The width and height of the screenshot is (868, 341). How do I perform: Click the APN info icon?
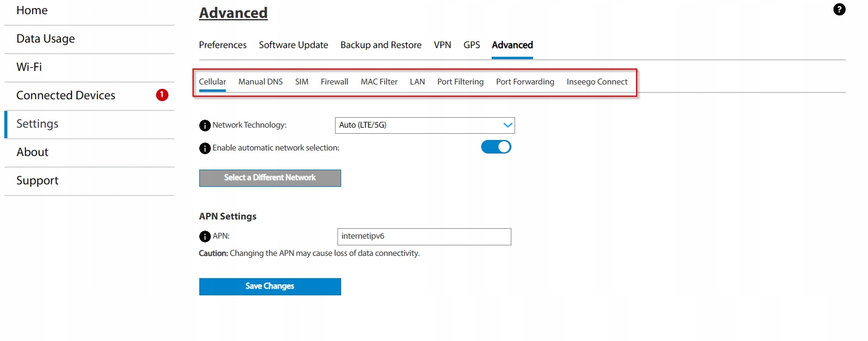[205, 236]
